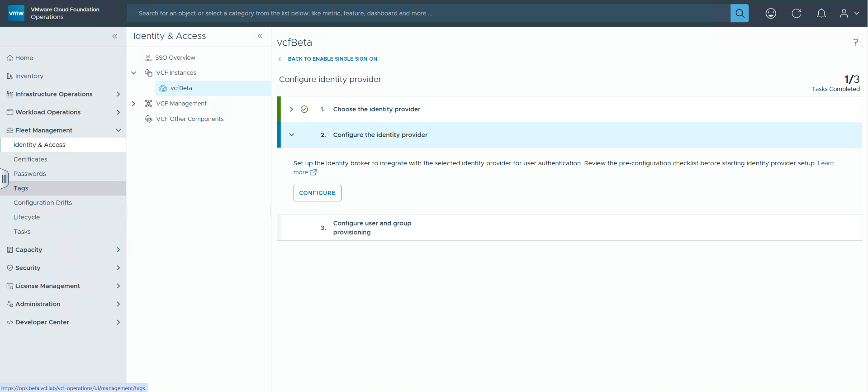Viewport: 868px width, 392px height.
Task: Select vcfBeta instance in the tree
Action: tap(213, 88)
